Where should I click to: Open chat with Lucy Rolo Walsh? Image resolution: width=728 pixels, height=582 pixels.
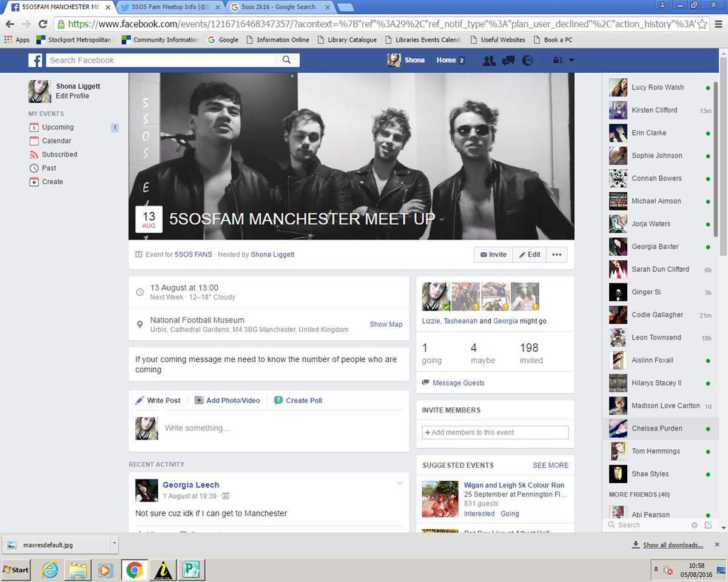660,87
